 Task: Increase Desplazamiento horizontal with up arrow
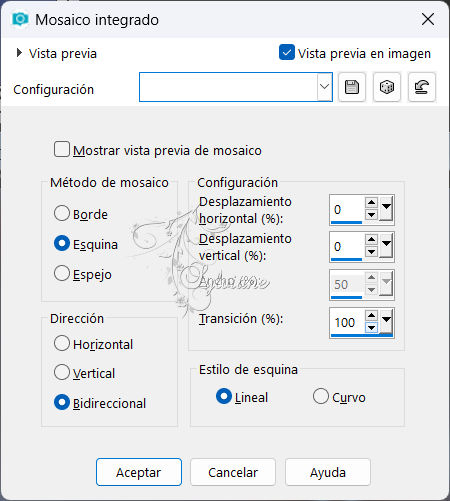[371, 203]
